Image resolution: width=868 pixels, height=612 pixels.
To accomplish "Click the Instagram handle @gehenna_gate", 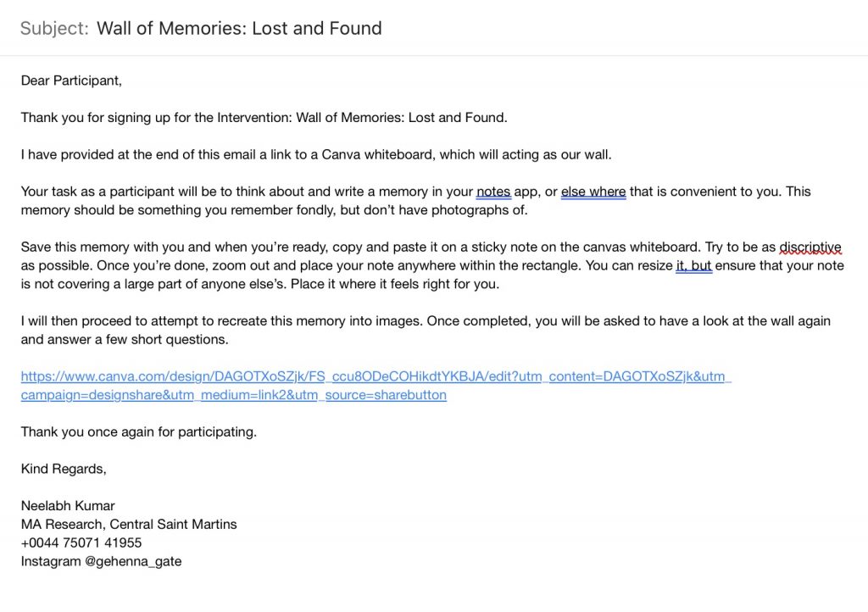I will pyautogui.click(x=133, y=562).
